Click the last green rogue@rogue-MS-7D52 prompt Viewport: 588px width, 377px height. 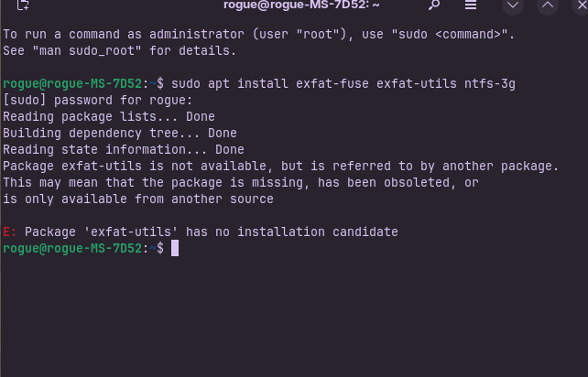[72, 249]
